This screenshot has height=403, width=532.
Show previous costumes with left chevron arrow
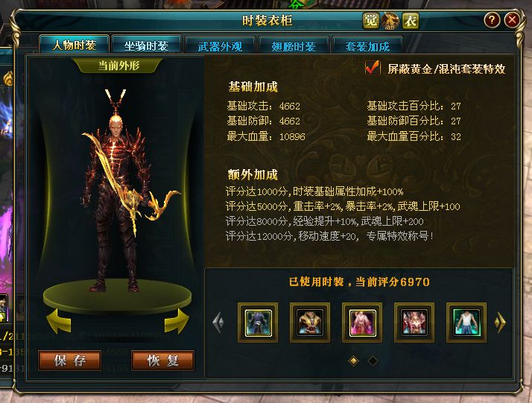coord(218,322)
